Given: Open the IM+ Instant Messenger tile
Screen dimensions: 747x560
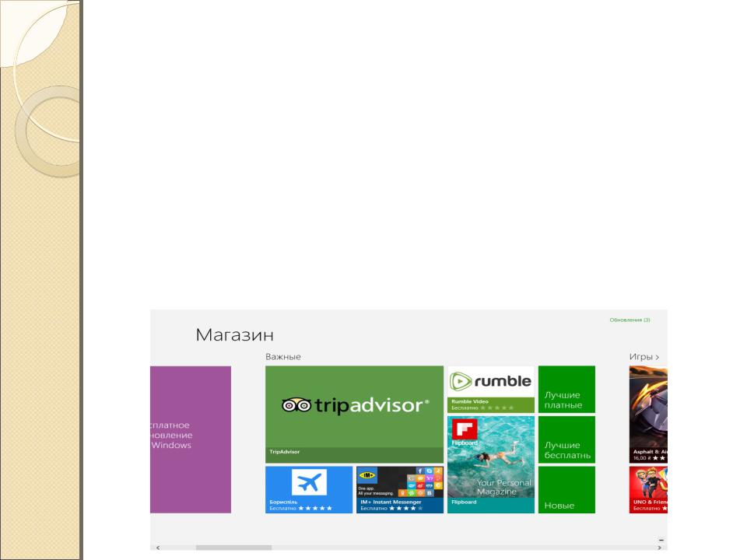Looking at the screenshot, I should (x=400, y=489).
